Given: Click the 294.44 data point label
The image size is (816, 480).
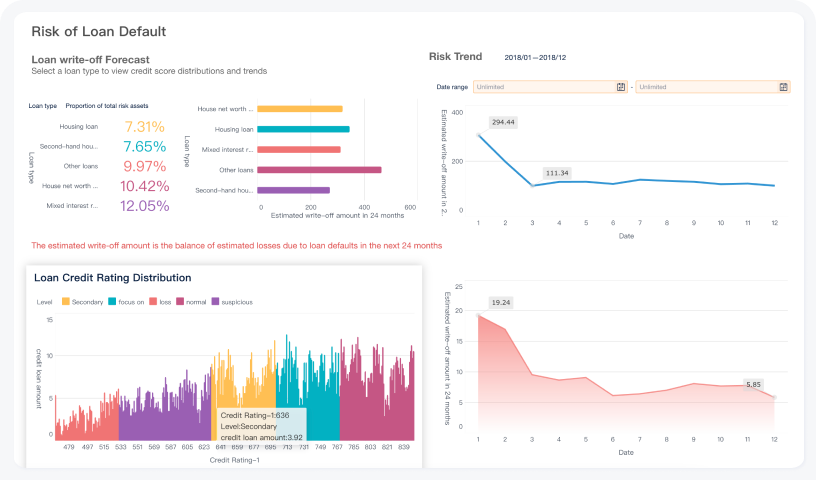Looking at the screenshot, I should pos(503,122).
